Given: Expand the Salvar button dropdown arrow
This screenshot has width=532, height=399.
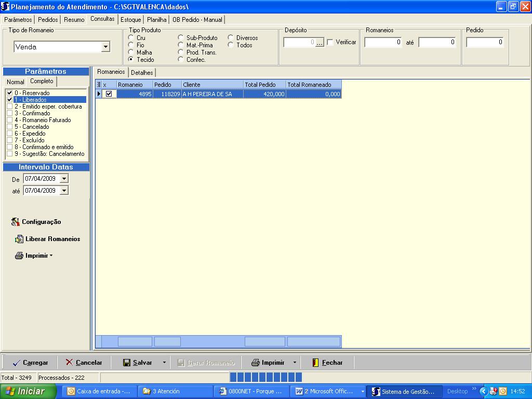Looking at the screenshot, I should coord(164,363).
